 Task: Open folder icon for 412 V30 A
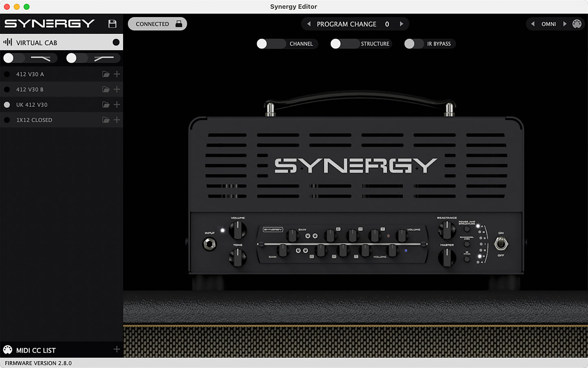[x=106, y=74]
